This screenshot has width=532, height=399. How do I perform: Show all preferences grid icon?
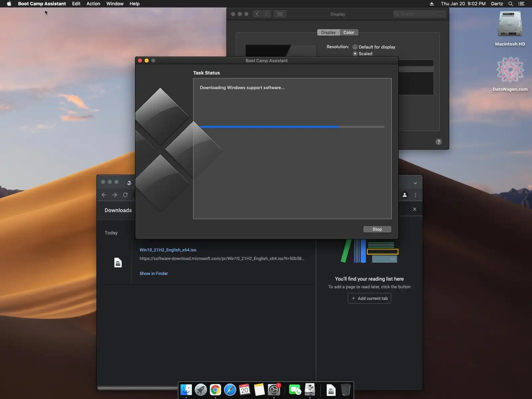point(280,14)
